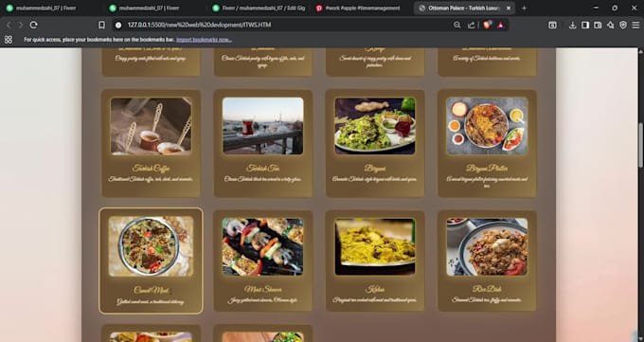The height and width of the screenshot is (342, 644).
Task: Click the description under Turkish Tea
Action: 263,179
